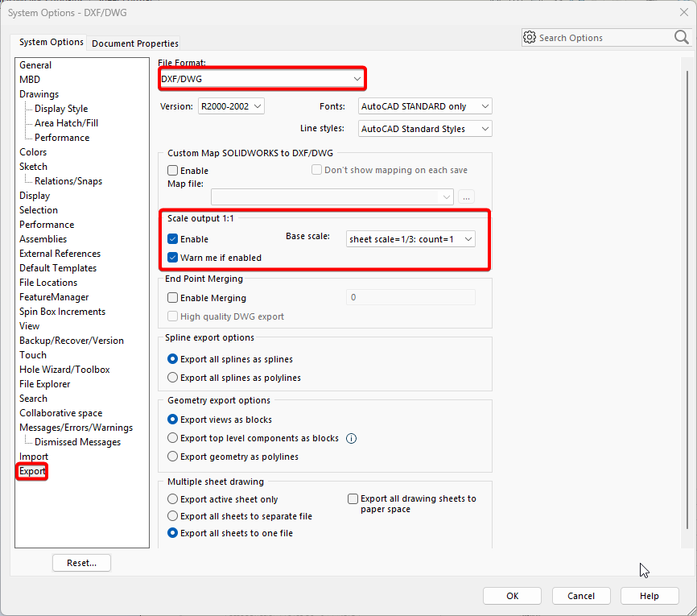Image resolution: width=697 pixels, height=616 pixels.
Task: Select File Locations in options list
Action: click(48, 283)
